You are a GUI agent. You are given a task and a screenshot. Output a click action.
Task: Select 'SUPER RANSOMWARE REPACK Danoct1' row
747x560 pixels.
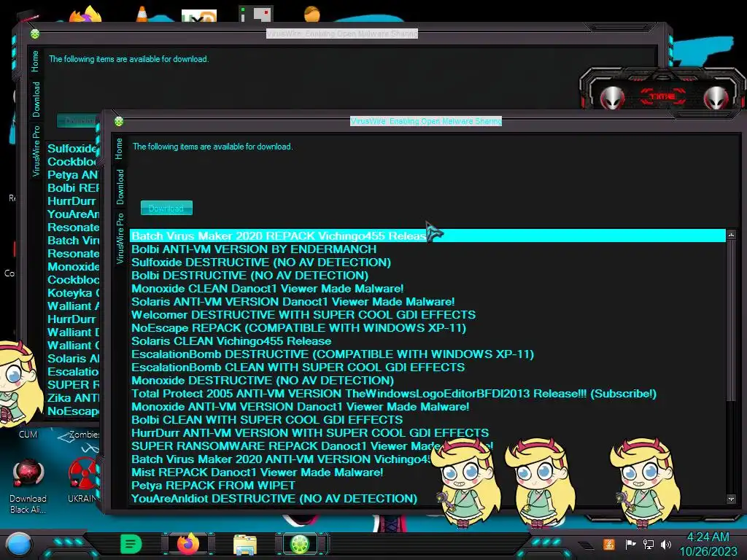(x=427, y=446)
